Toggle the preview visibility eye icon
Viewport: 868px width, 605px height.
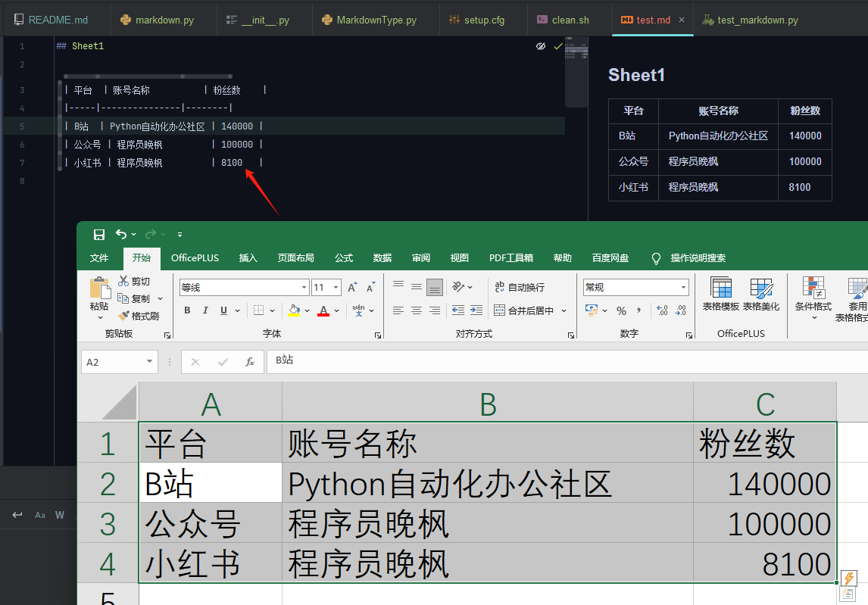[541, 46]
